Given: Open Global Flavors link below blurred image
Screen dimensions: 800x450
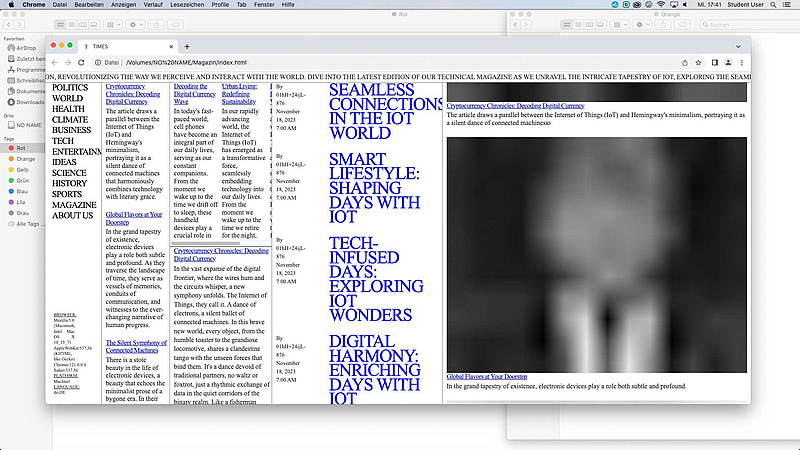Looking at the screenshot, I should pos(487,377).
